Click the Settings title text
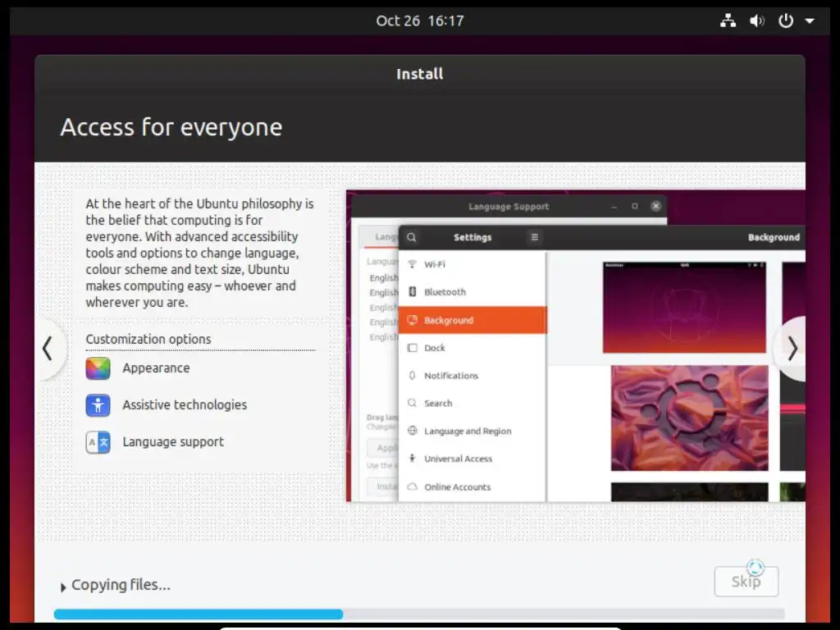840x630 pixels. [472, 237]
